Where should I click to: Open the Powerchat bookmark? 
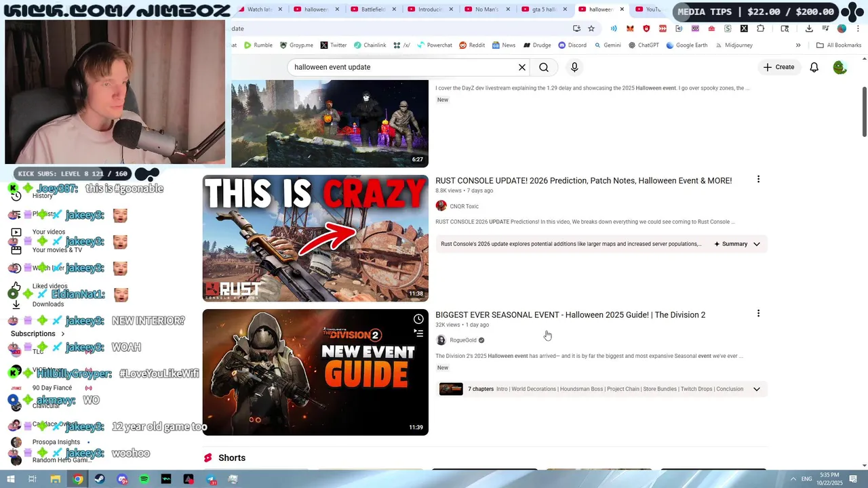(x=434, y=45)
